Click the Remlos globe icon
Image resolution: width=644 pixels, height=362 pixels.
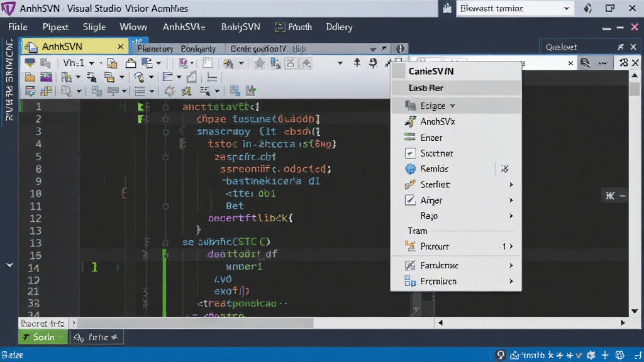(x=410, y=168)
